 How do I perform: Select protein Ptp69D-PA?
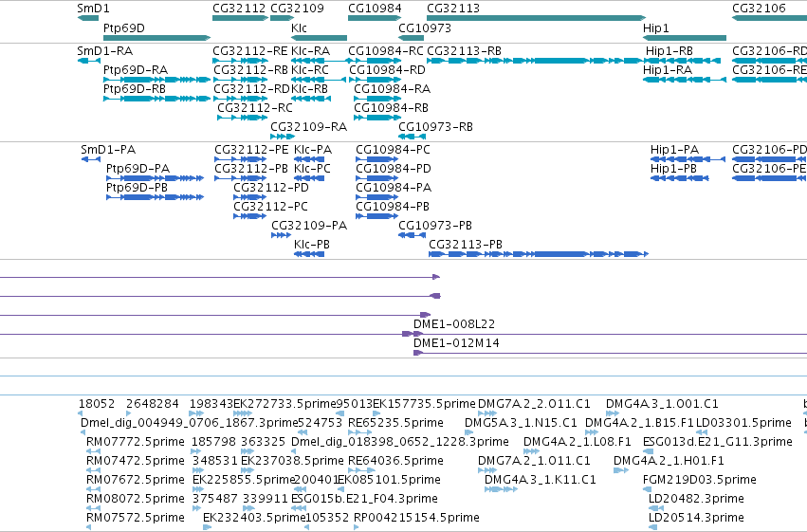(155, 178)
